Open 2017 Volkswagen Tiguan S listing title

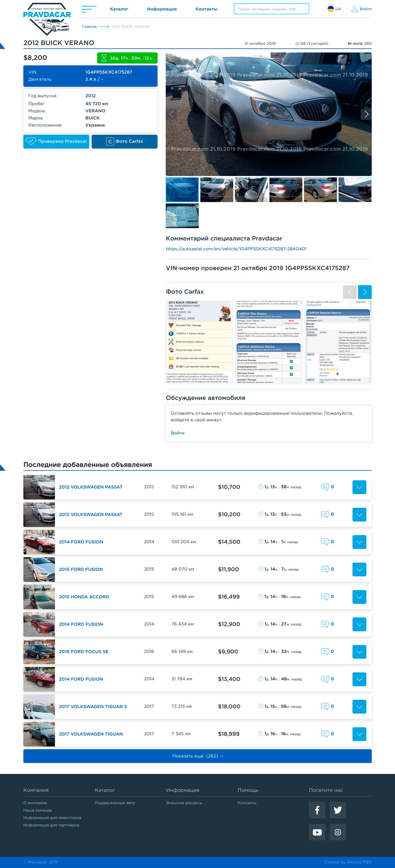[x=93, y=707]
